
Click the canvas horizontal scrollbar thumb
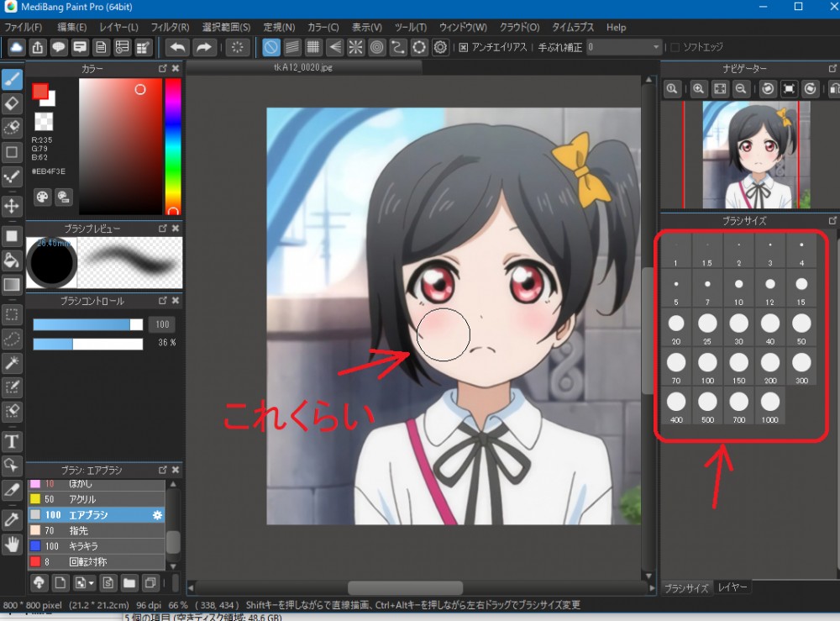(406, 587)
